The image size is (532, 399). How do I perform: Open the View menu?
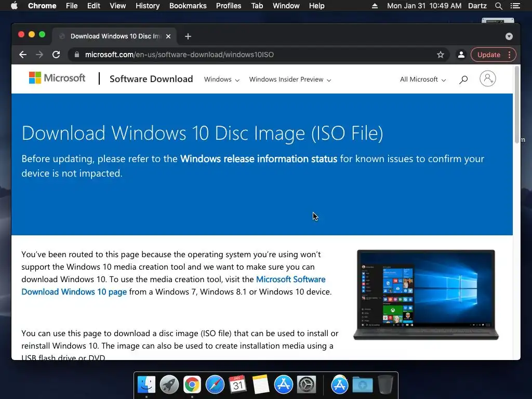pos(118,6)
